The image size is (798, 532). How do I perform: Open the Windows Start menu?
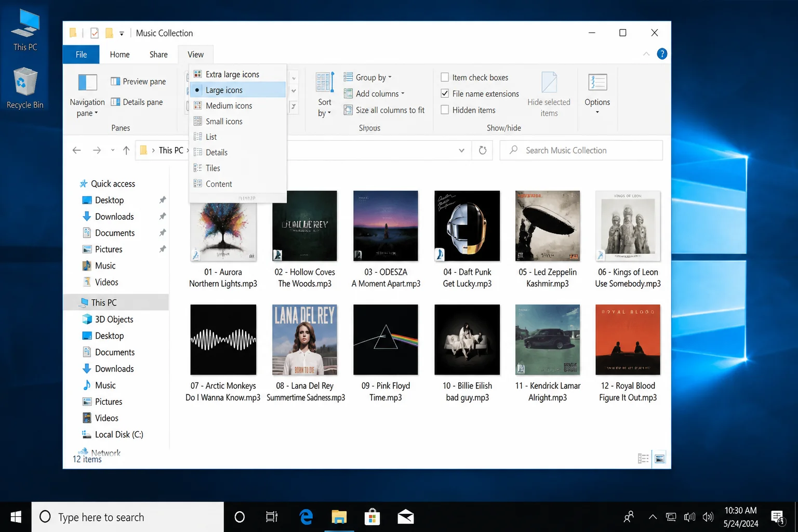click(x=16, y=517)
